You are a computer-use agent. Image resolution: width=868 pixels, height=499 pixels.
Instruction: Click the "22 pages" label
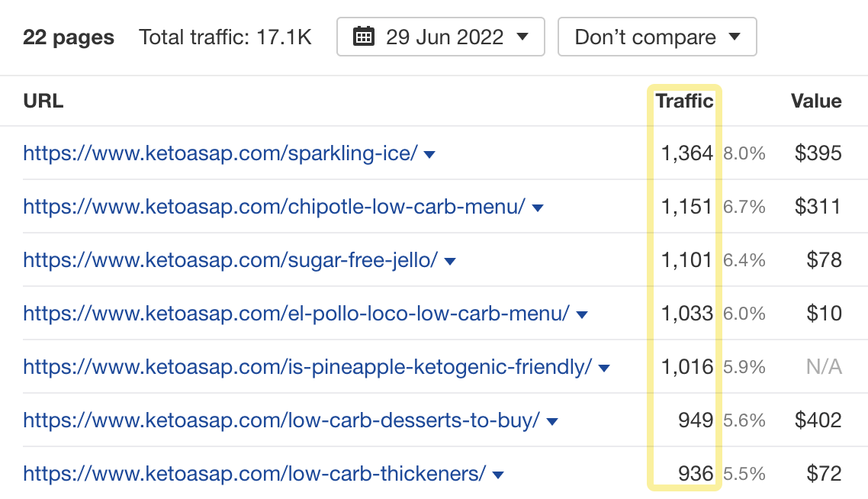(69, 37)
